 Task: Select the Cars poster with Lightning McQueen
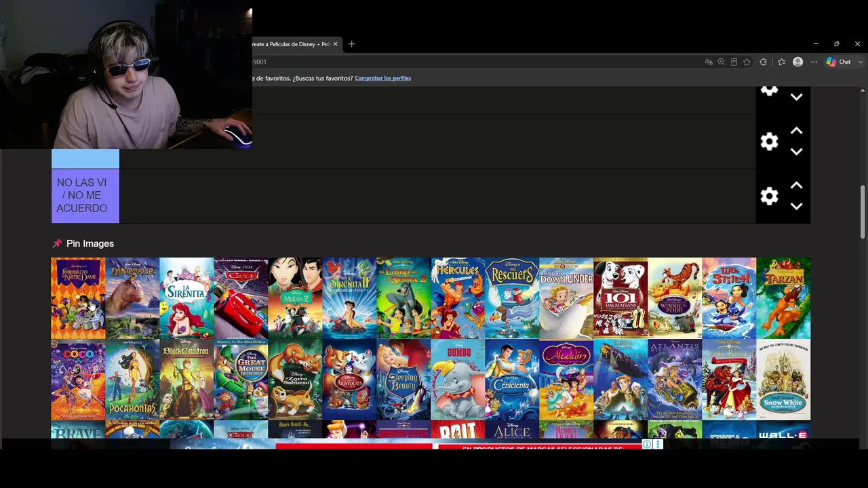(241, 298)
